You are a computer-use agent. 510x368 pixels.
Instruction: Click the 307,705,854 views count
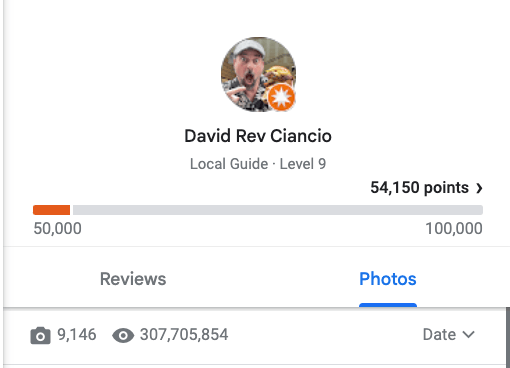coord(184,335)
